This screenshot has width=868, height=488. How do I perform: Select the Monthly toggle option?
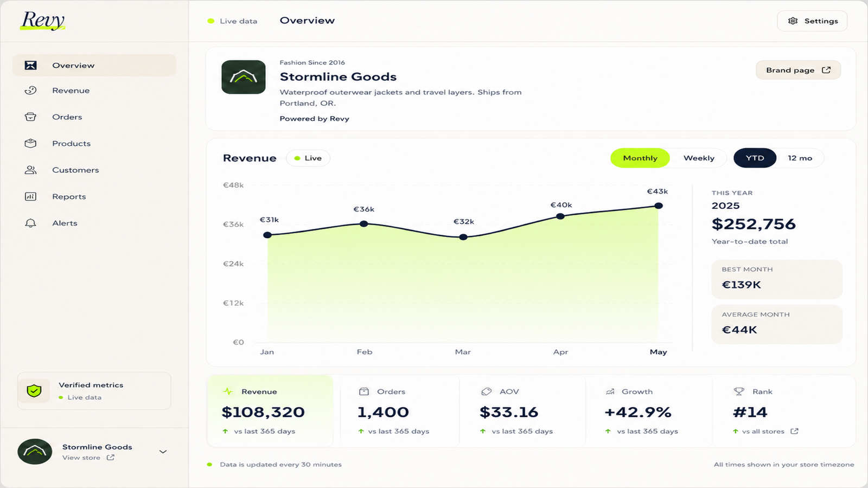(x=640, y=158)
